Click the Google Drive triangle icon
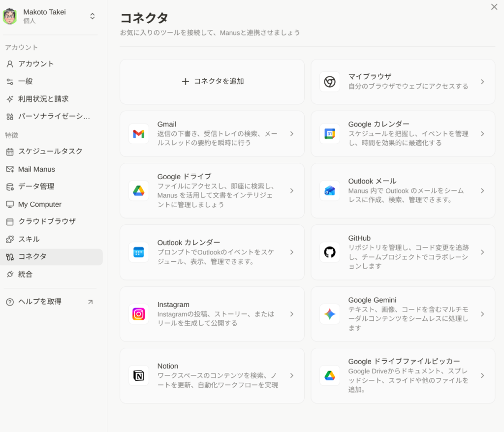504x432 pixels. click(138, 191)
